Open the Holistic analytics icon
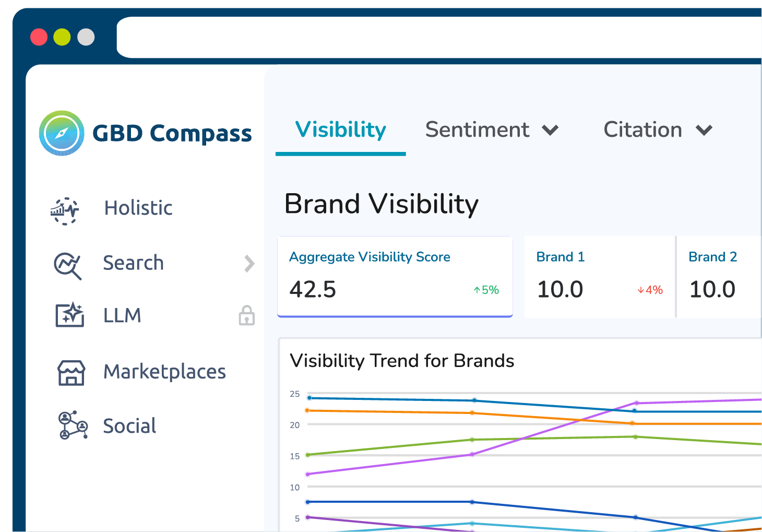Screen dimensions: 762x532 click(65, 210)
